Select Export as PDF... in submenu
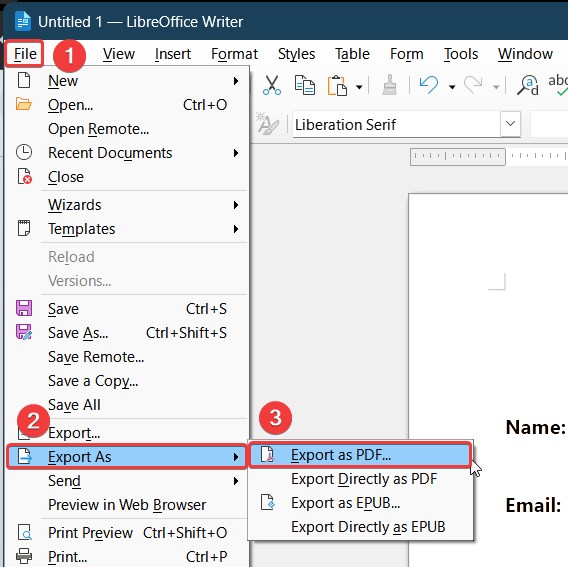This screenshot has height=567, width=568. 360,455
